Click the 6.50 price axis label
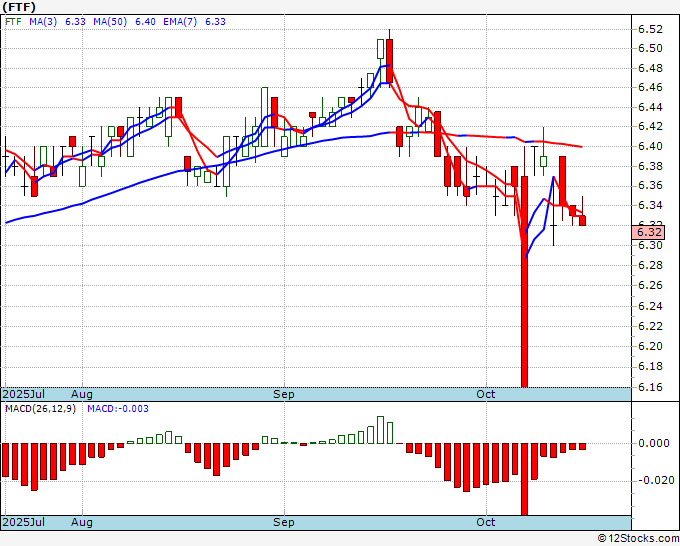This screenshot has width=680, height=546. click(x=650, y=48)
